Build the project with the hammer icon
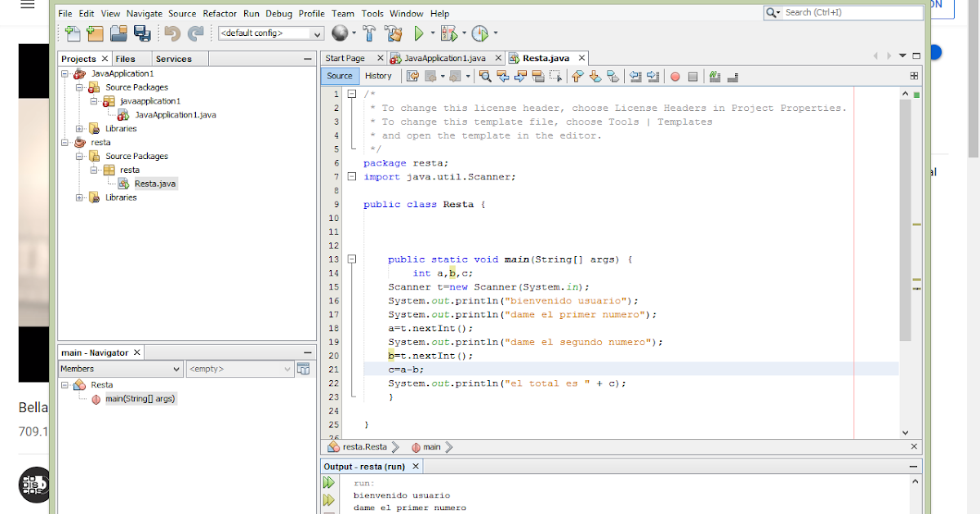Viewport: 980px width, 514px height. (x=369, y=33)
